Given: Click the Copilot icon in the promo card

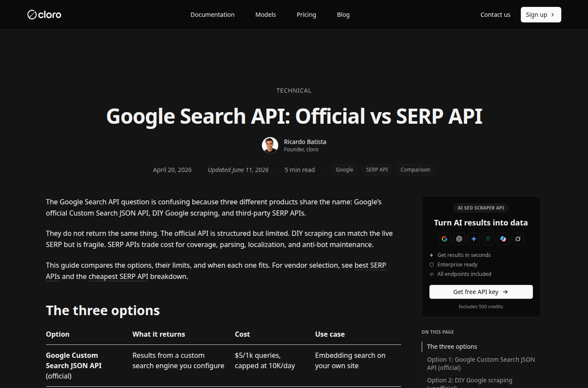Looking at the screenshot, I should pos(503,239).
